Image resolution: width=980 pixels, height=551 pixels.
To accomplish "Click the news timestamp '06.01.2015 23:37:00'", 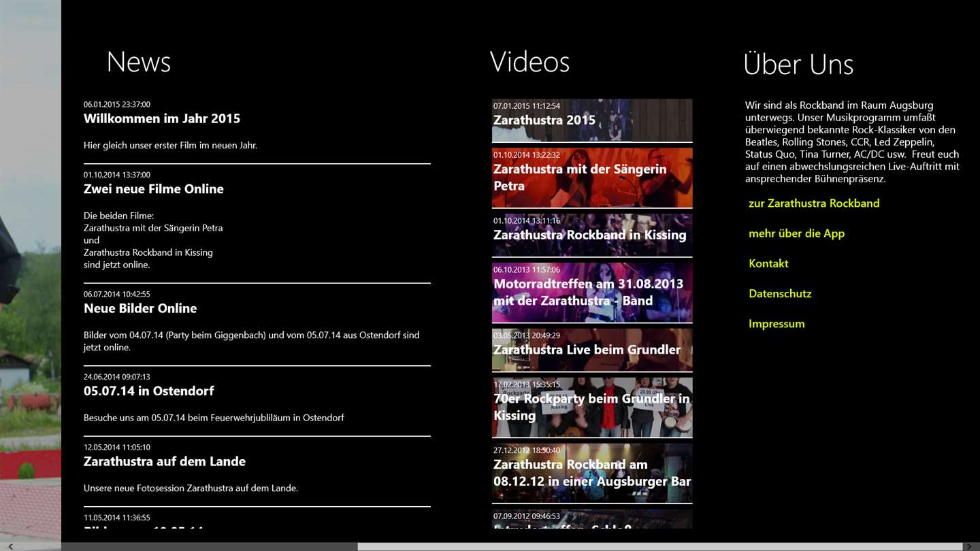I will (117, 105).
